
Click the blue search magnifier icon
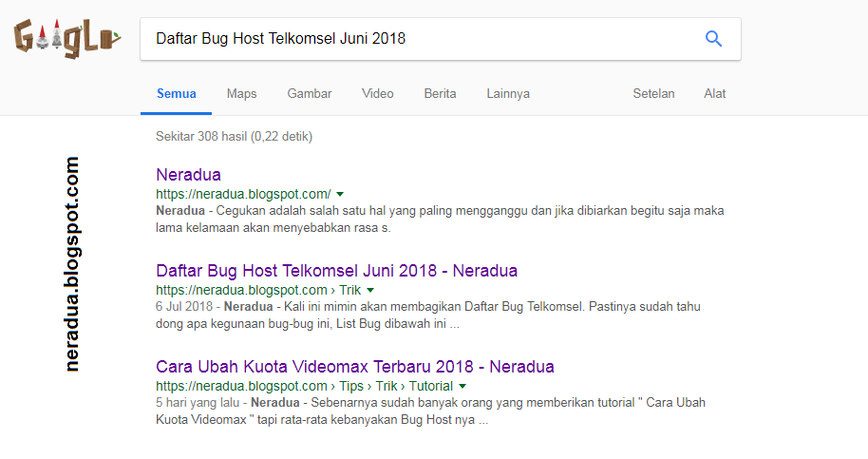pos(713,39)
